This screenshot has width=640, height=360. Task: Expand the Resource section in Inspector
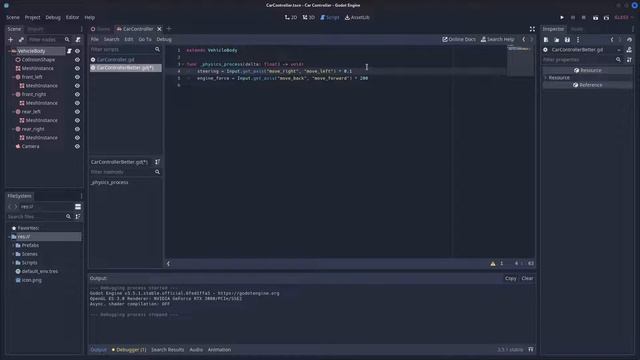546,78
